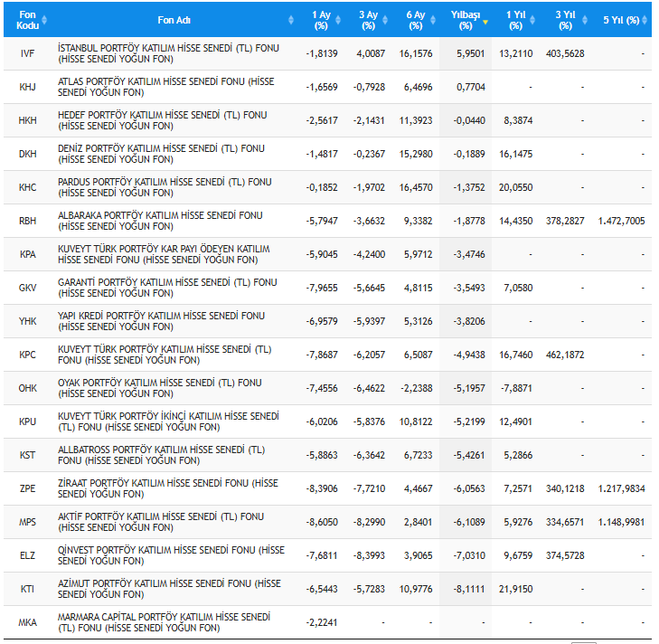Viewport: 659px width, 644px height.
Task: Open İSTANBUL PORTFÖY KATILIM HİSSE SENEDİ fund
Action: point(168,53)
